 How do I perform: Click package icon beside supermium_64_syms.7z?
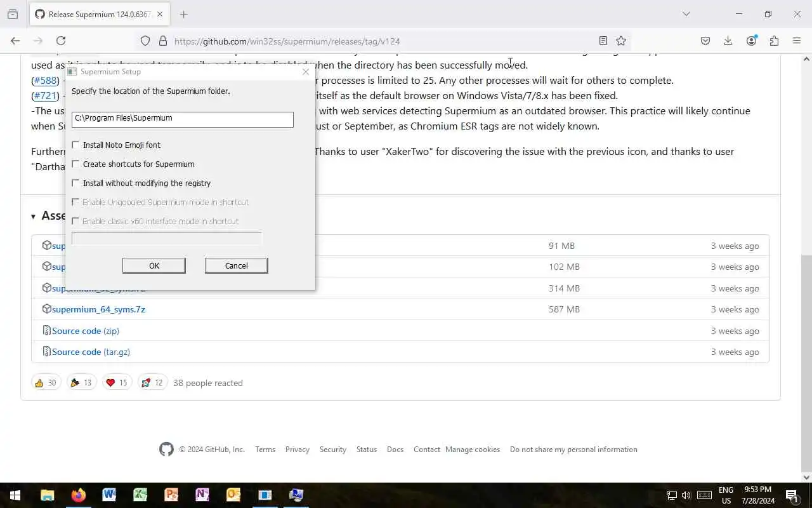coord(46,309)
